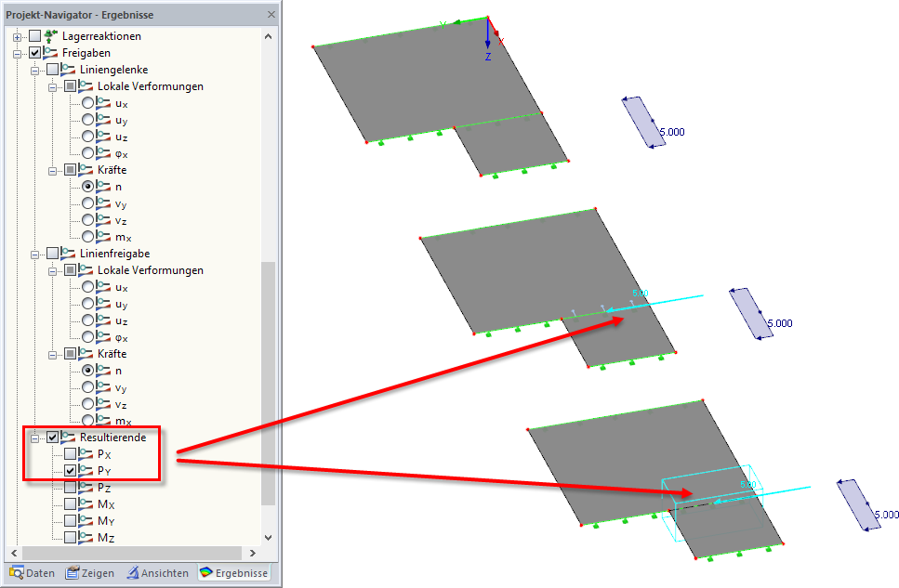This screenshot has width=899, height=588.
Task: Select vy radio under Linienfreigabe Kräfte
Action: pos(87,387)
